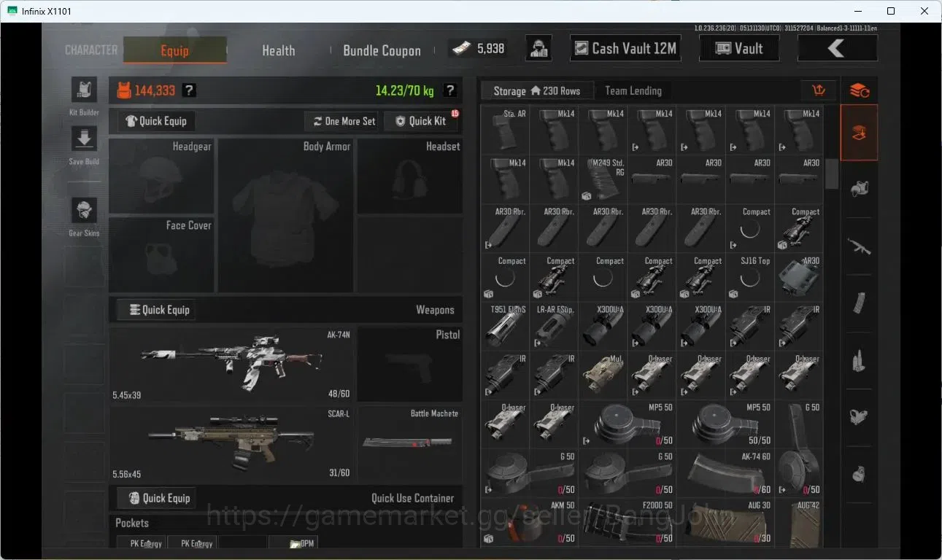Switch to the Team Lending tab

[x=633, y=90]
